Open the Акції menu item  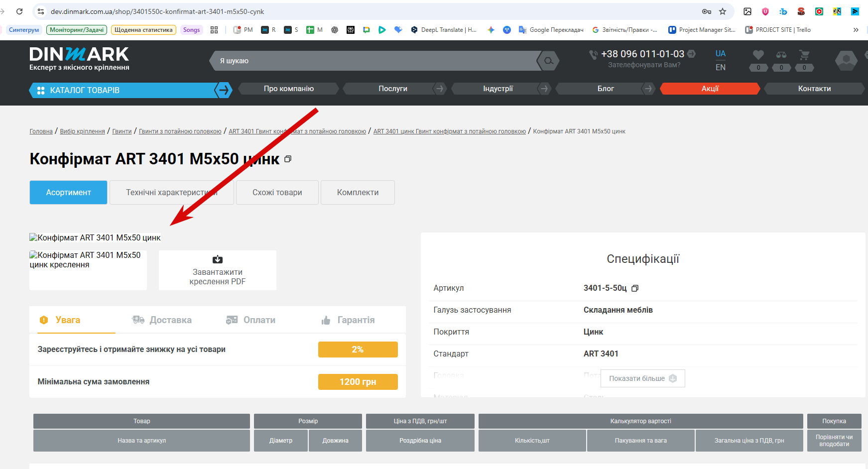(710, 89)
